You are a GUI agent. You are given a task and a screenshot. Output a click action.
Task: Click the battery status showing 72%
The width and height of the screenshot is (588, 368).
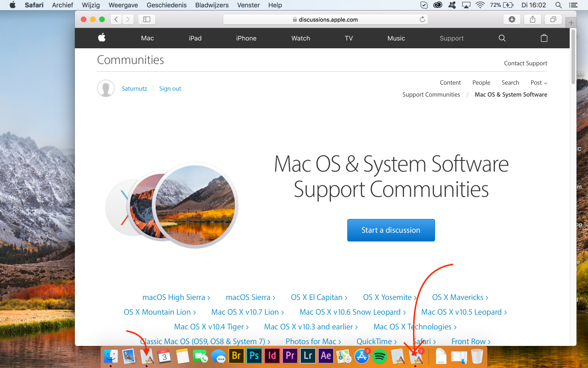pos(502,5)
